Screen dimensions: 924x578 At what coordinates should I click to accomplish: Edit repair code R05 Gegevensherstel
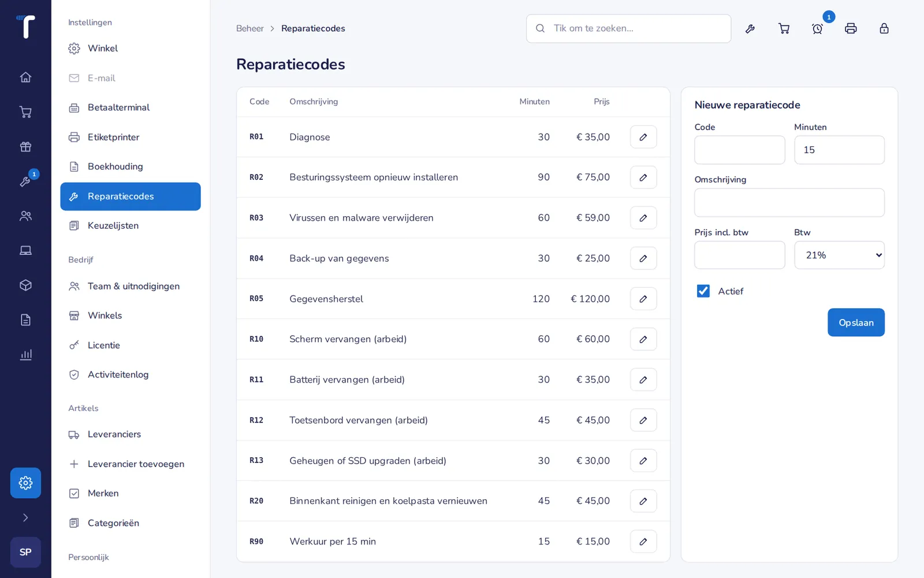643,299
